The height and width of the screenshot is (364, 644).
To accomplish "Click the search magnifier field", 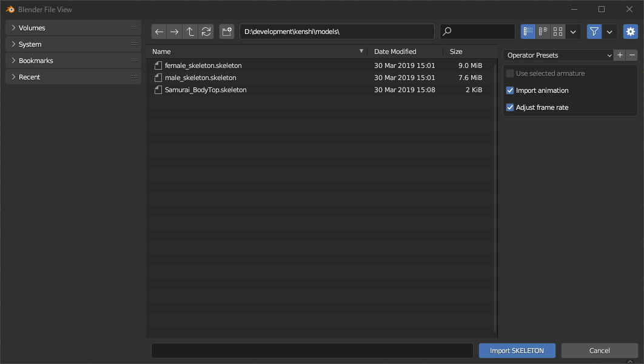I will pyautogui.click(x=477, y=32).
